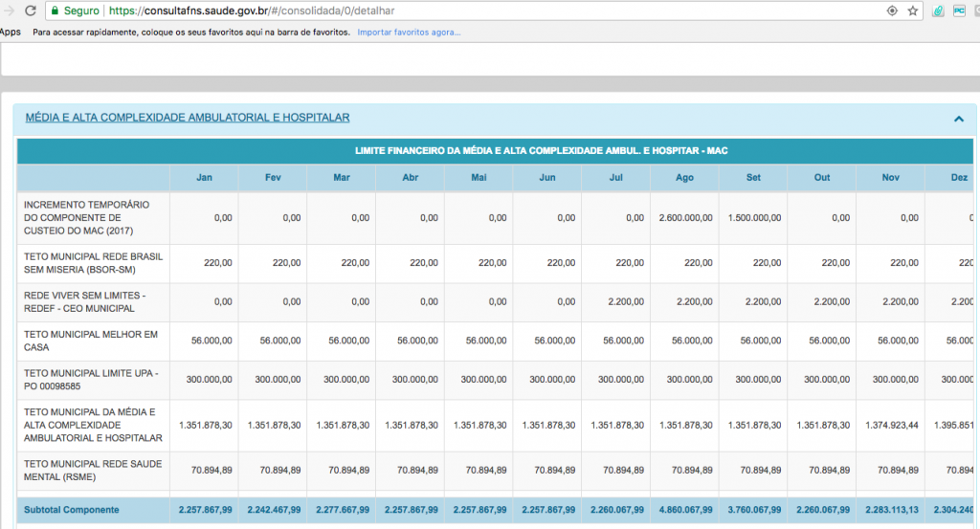
Task: Click the location target icon in address bar
Action: (x=892, y=11)
